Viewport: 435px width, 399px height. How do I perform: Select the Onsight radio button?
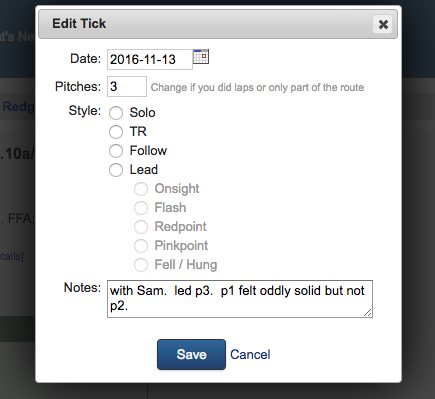(x=141, y=189)
